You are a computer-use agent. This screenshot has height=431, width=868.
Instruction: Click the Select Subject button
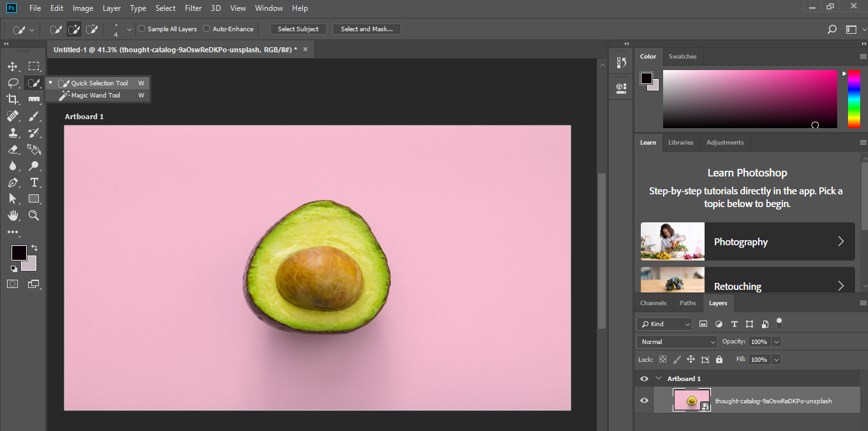point(298,29)
